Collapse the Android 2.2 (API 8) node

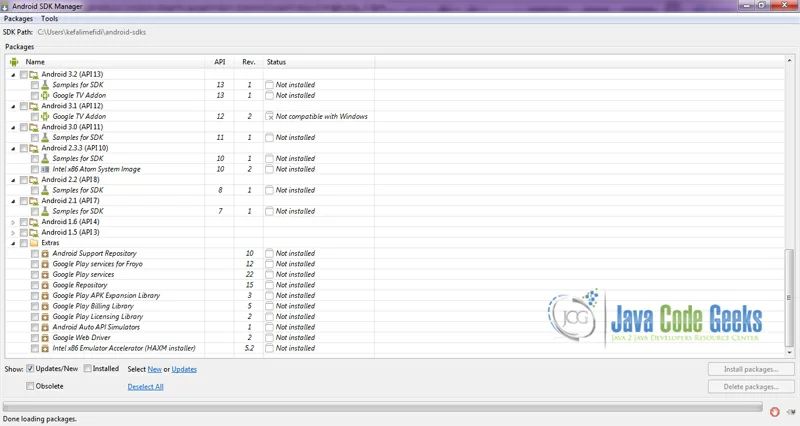pyautogui.click(x=13, y=180)
